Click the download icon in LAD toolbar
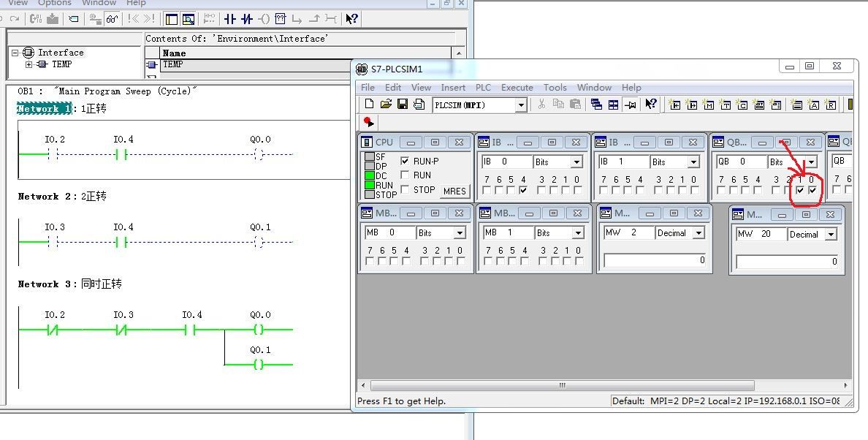Screen dimensions: 868x440 pos(53,19)
